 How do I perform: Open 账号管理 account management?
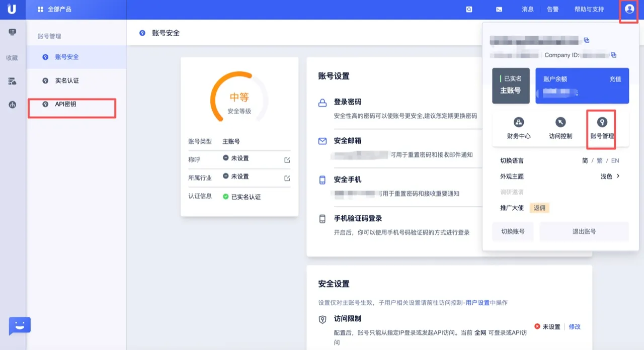602,128
